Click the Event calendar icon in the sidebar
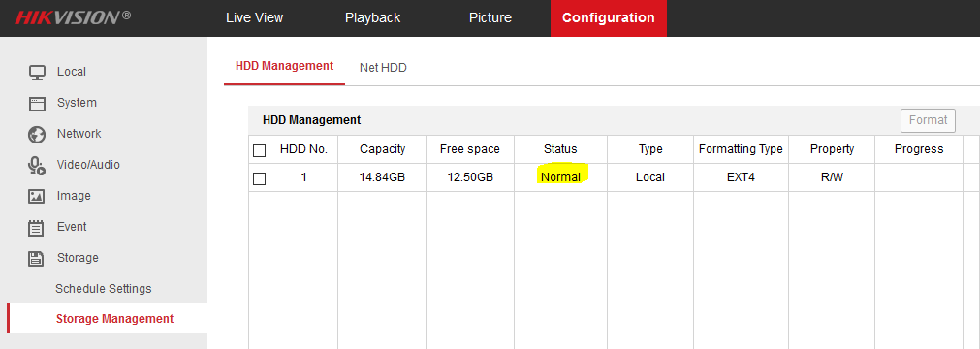 point(37,227)
